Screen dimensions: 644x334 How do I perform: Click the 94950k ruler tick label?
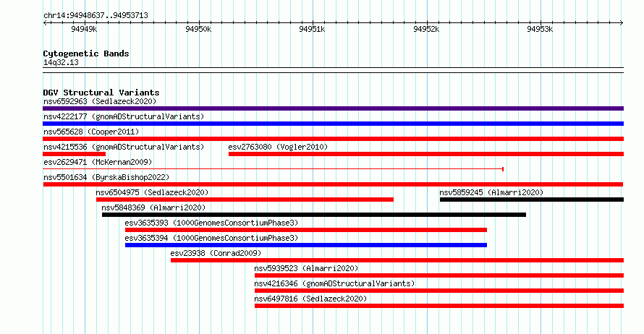(198, 29)
